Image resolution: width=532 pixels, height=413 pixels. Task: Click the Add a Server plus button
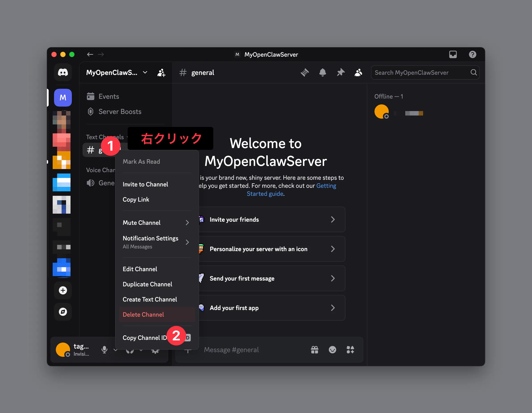point(63,290)
